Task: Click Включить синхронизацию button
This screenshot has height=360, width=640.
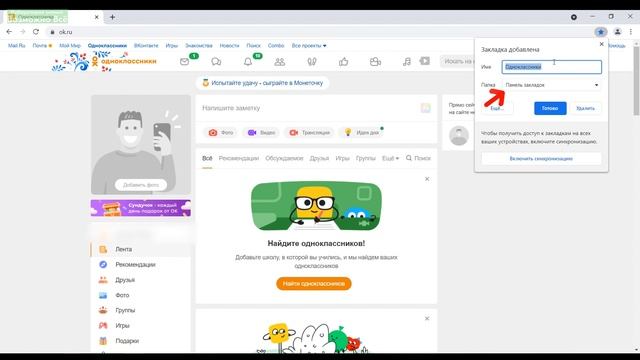Action: coord(541,158)
